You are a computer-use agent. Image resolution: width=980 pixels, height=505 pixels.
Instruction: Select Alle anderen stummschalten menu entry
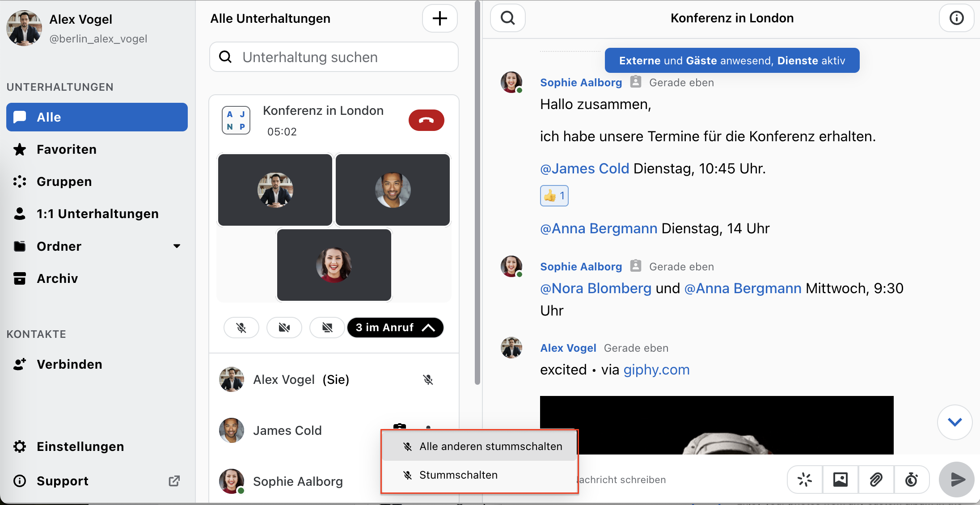click(480, 446)
